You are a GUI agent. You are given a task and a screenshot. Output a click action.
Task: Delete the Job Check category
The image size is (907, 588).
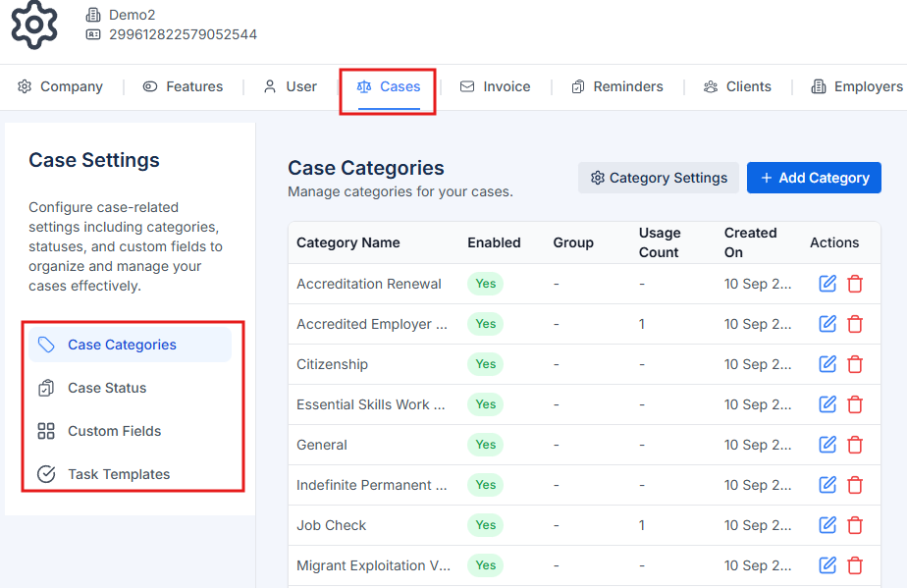(x=855, y=525)
